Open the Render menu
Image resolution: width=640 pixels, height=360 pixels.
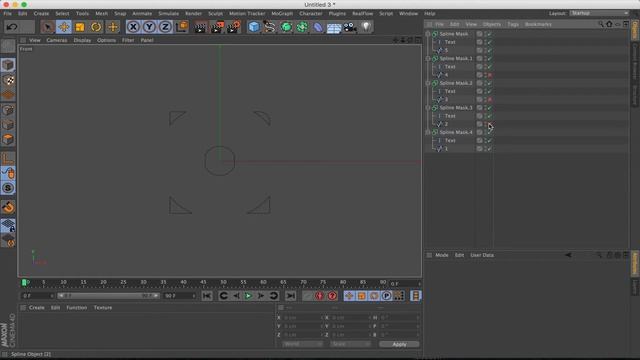click(193, 13)
